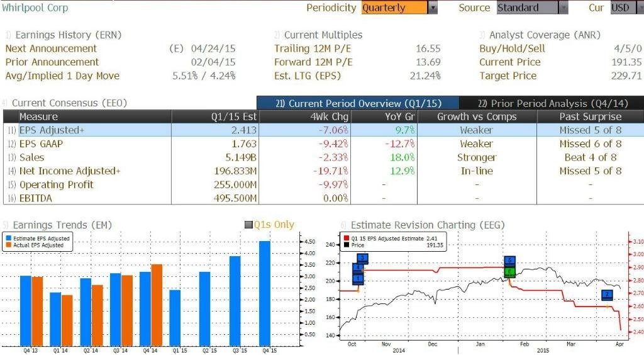The image size is (644, 355).
Task: Click the Growth vs Comps column header
Action: point(477,116)
